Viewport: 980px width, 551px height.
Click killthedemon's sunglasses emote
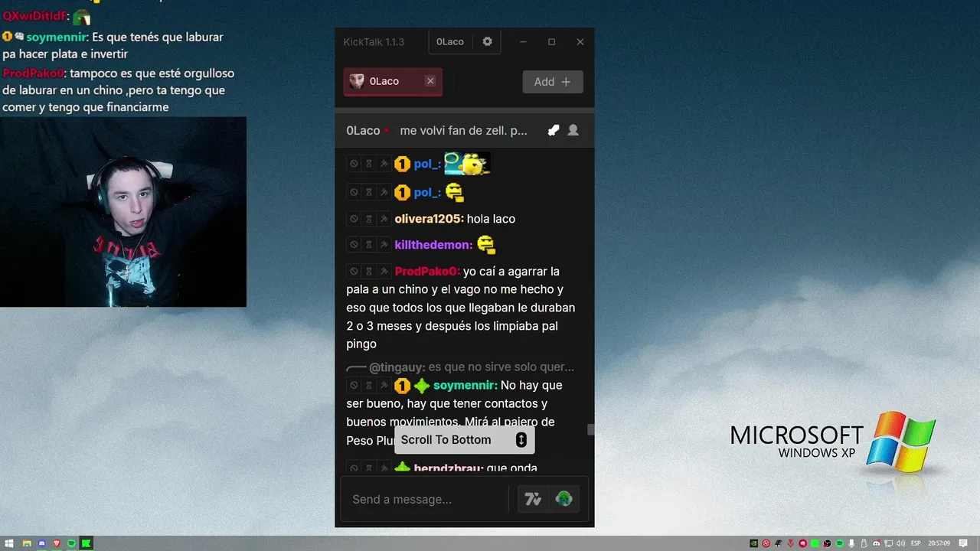[486, 245]
